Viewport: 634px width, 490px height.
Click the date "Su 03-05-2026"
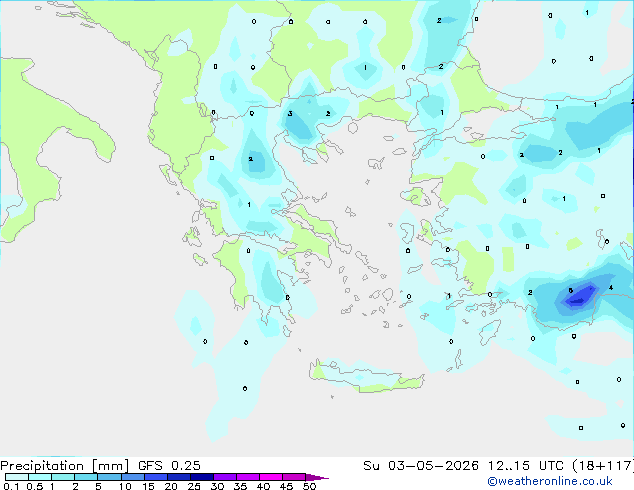[421, 466]
